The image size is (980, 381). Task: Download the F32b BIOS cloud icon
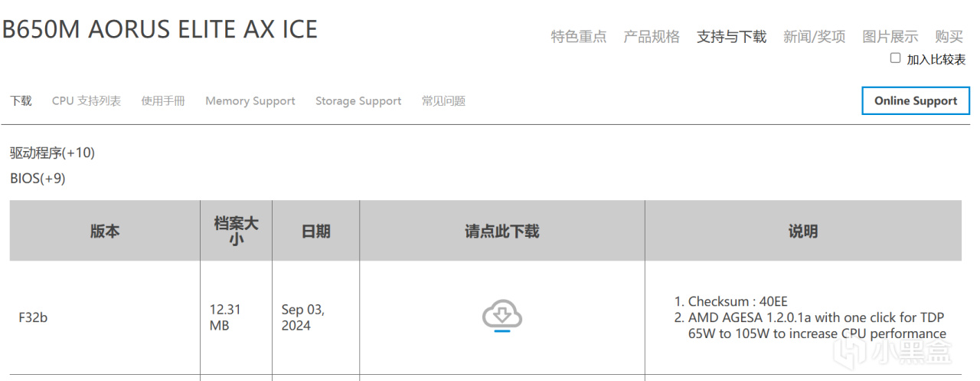tap(502, 315)
